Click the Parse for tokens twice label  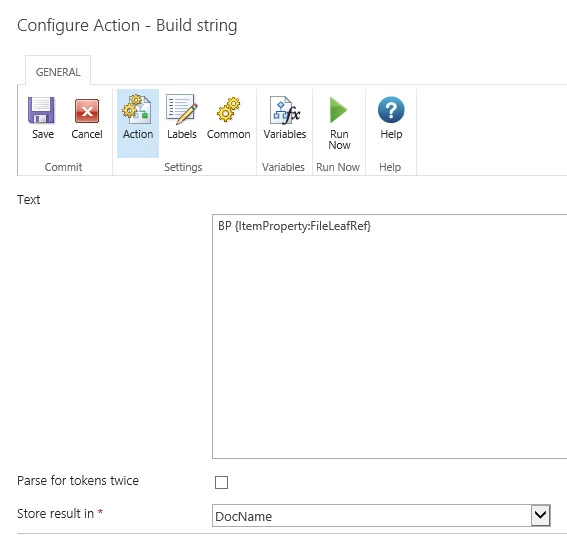click(x=78, y=480)
